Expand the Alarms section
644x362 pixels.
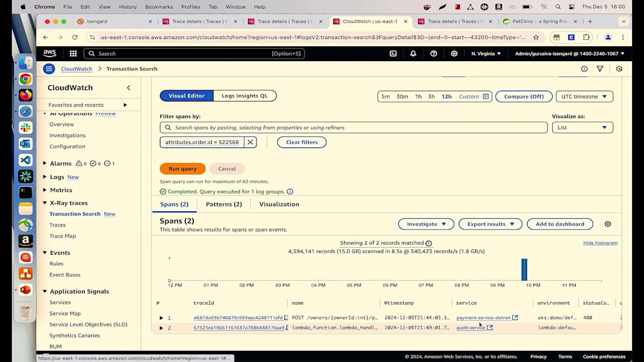45,164
